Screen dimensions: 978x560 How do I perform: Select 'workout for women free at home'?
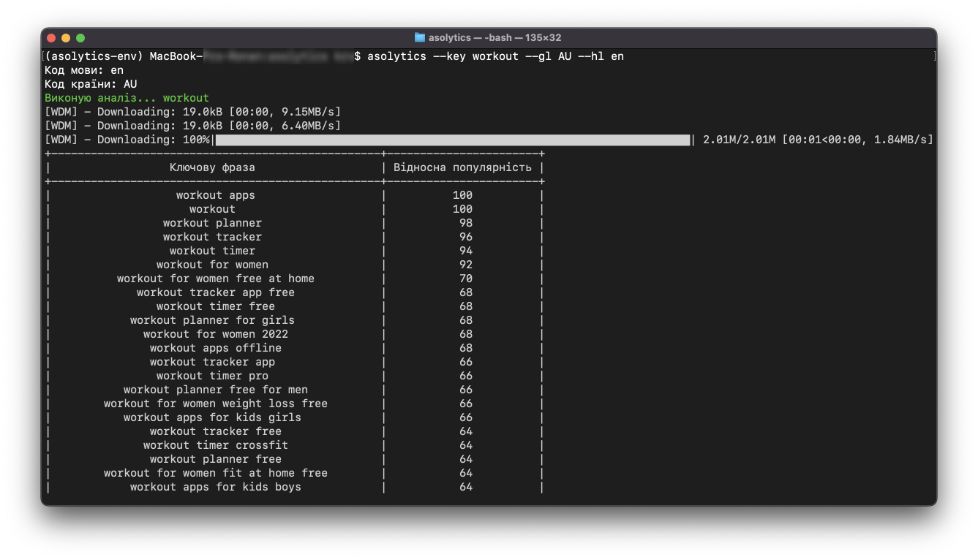(x=216, y=279)
